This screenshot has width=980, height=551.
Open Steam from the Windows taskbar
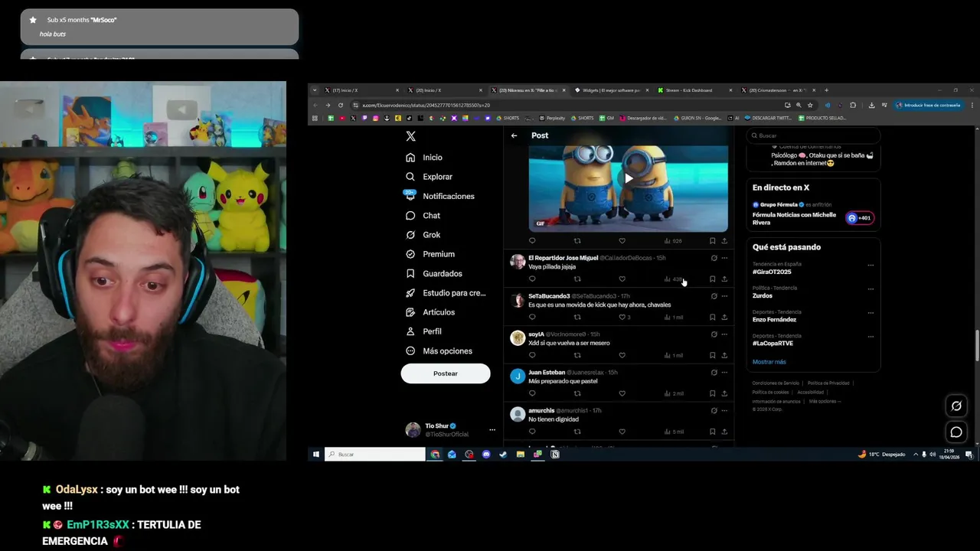coord(503,455)
